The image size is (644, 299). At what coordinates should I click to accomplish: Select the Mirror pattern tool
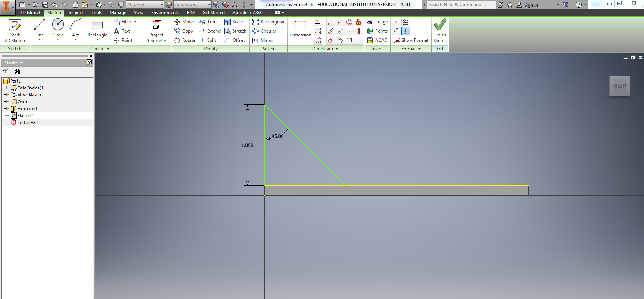click(x=263, y=40)
